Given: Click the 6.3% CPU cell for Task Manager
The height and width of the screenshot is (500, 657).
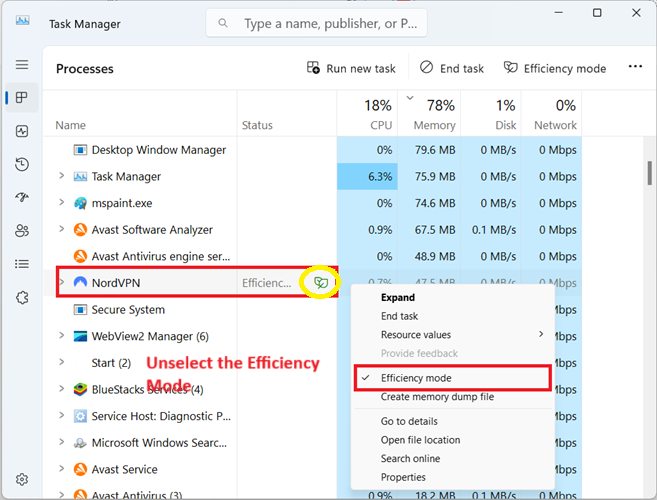Looking at the screenshot, I should 367,177.
